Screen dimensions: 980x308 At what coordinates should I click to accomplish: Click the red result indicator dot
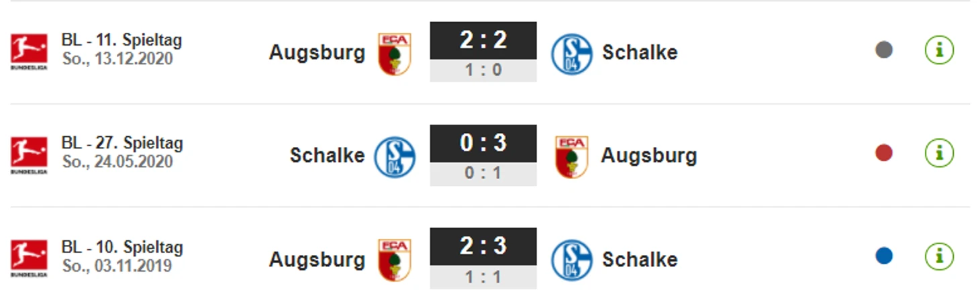[x=884, y=154]
